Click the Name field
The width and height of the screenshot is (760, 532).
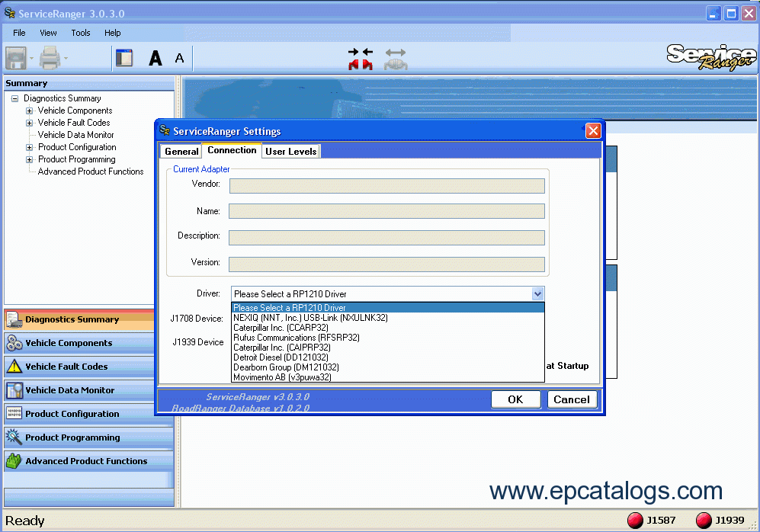pos(386,211)
